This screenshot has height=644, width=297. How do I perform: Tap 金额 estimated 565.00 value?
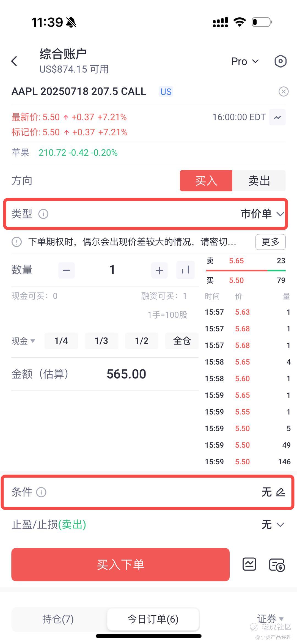pos(126,374)
